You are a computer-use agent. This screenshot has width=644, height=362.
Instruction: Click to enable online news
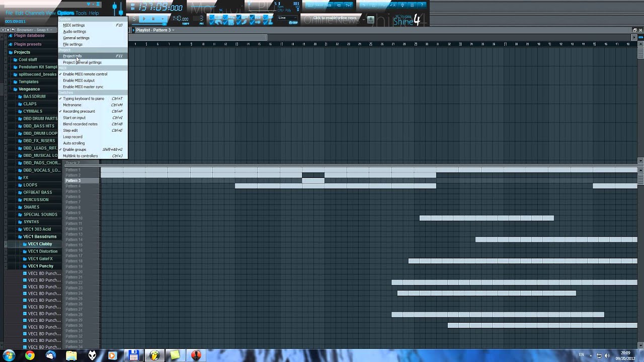point(335,18)
